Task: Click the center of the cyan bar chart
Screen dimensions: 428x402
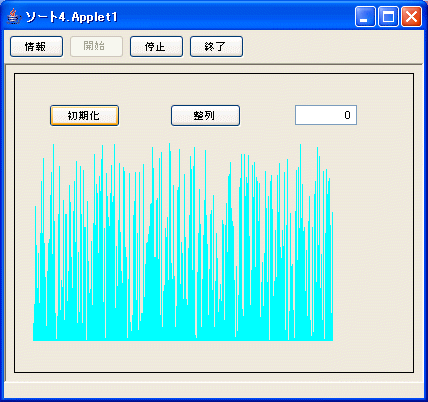Action: point(183,242)
